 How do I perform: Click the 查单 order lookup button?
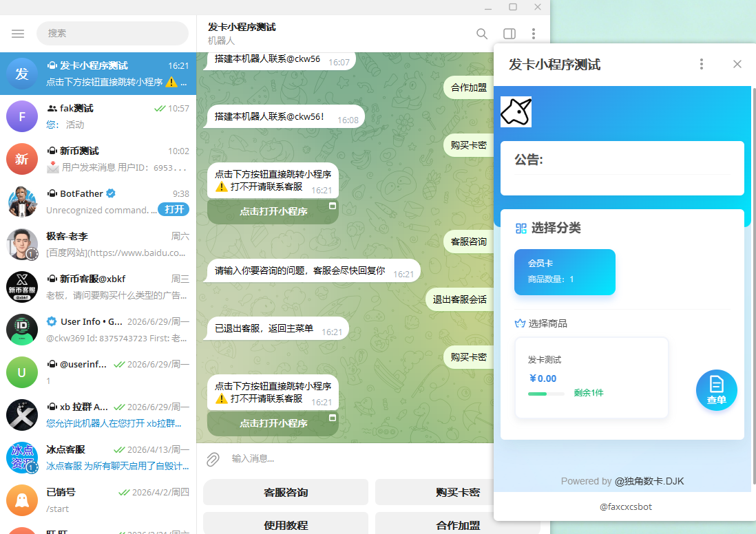point(717,390)
